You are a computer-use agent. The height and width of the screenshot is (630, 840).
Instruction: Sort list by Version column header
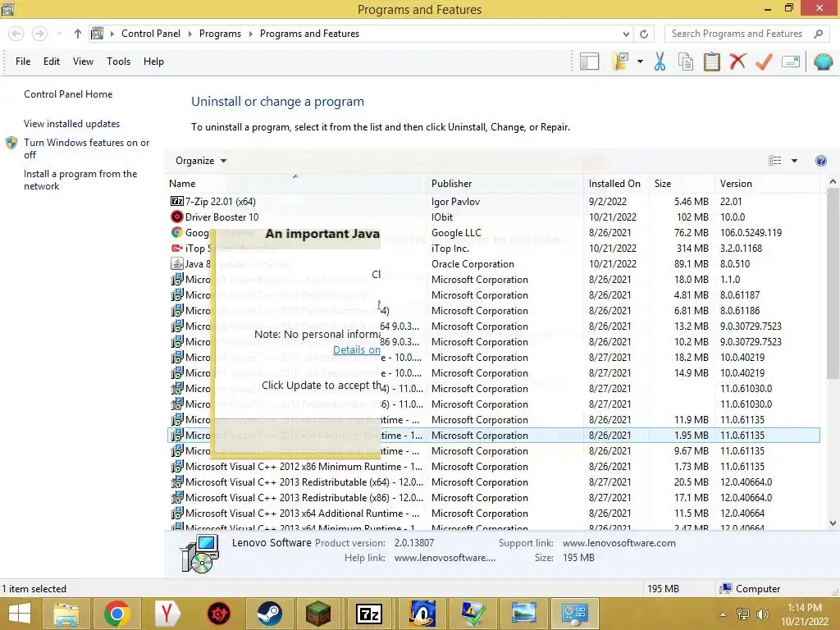(x=767, y=183)
